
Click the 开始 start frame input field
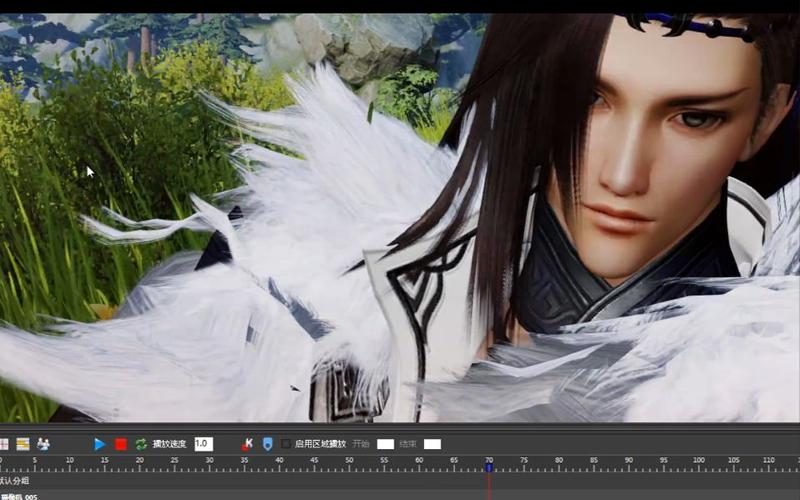click(385, 444)
